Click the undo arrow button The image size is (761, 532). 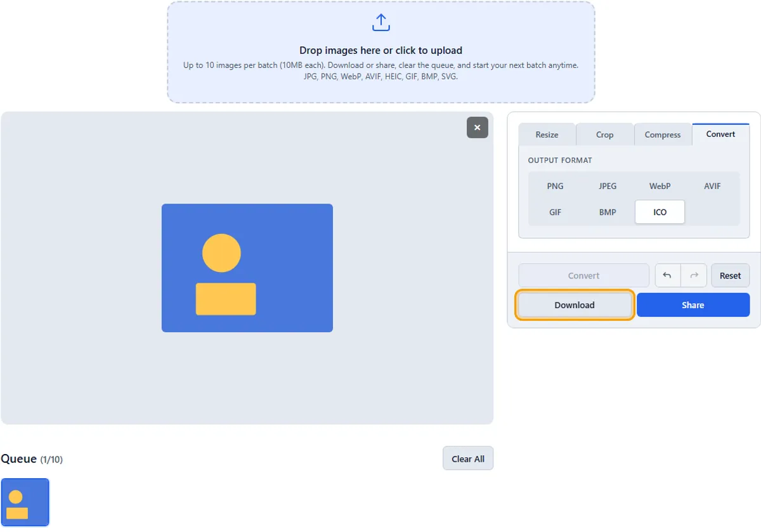point(667,276)
